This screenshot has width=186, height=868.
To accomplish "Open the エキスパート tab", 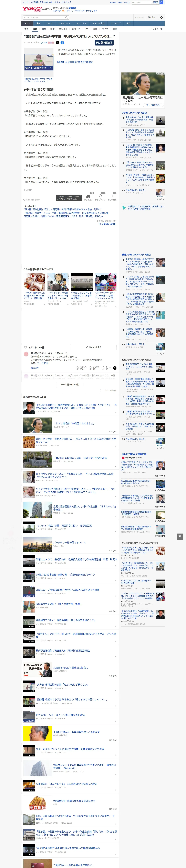I will point(64,24).
